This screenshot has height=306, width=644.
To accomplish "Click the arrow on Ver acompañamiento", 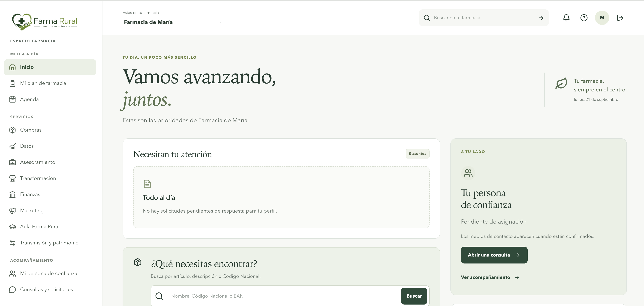I will point(517,277).
